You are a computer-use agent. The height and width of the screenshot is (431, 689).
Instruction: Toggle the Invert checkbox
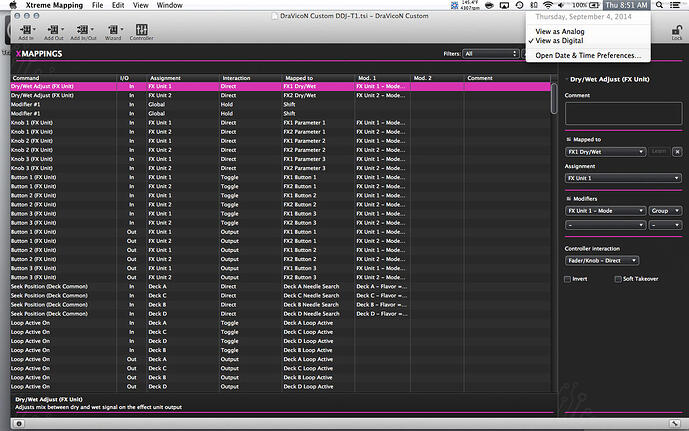coord(567,279)
